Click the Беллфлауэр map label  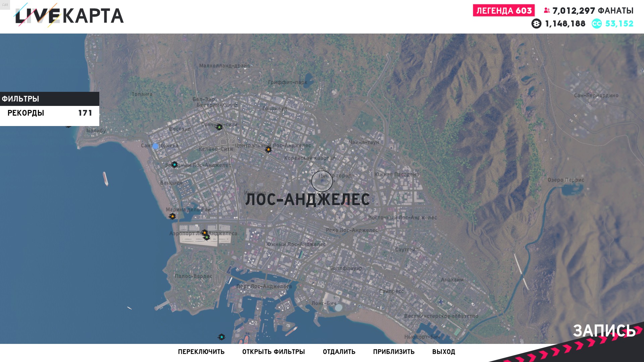[x=345, y=268]
